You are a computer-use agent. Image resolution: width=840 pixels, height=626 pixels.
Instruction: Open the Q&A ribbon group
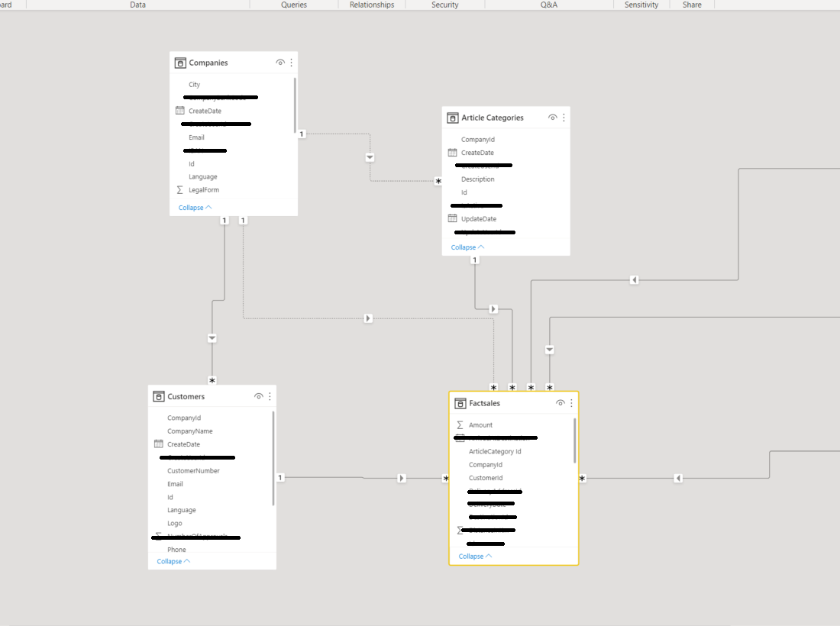coord(548,5)
